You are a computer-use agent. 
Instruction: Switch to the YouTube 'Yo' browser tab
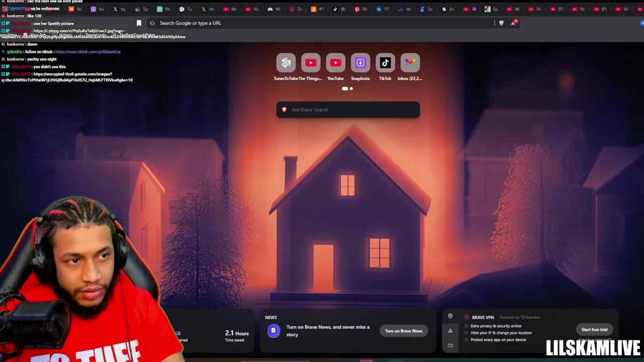click(579, 9)
